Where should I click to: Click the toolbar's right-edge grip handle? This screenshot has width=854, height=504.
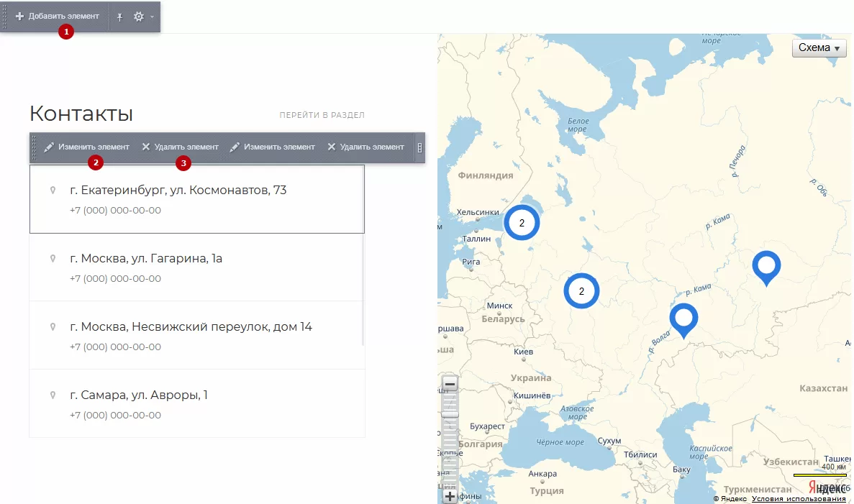coord(419,147)
